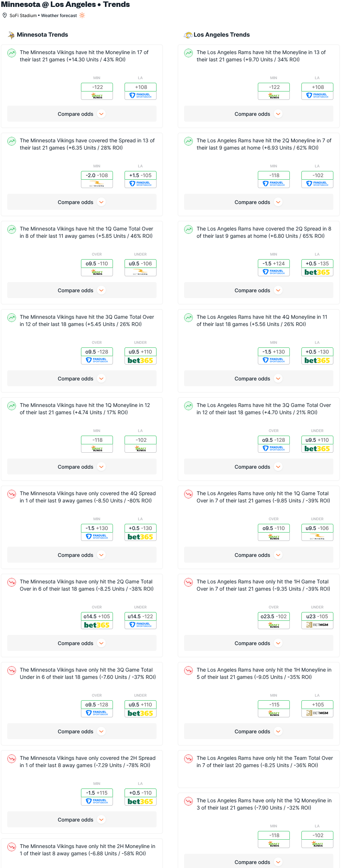The height and width of the screenshot is (868, 341).
Task: Select +1.5 -105 FanDuel LA spread odds
Action: (141, 179)
